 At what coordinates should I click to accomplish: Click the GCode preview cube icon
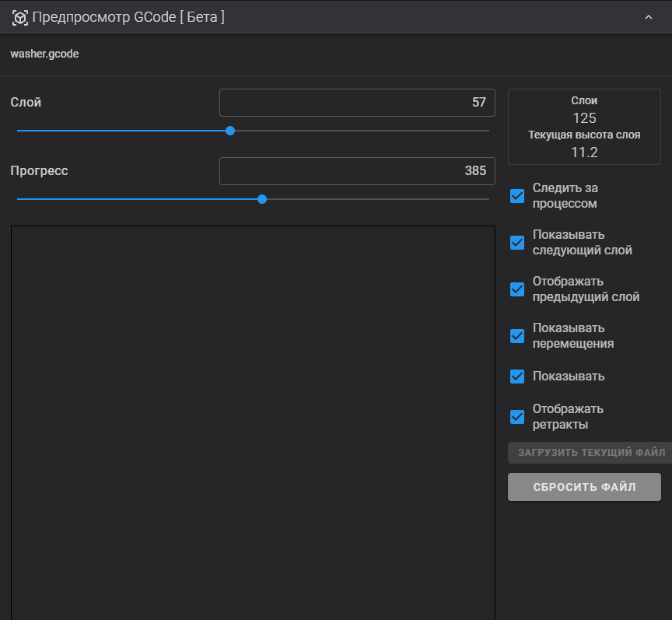point(19,16)
